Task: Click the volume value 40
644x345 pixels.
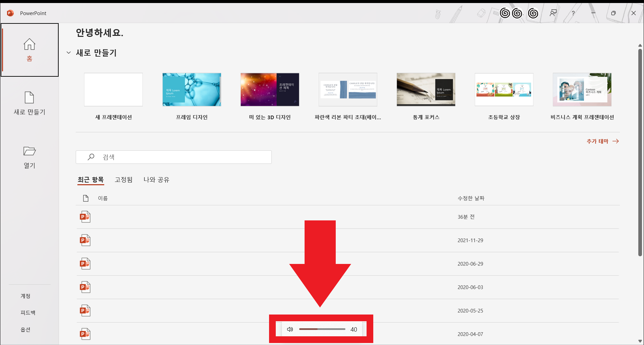Action: click(354, 329)
